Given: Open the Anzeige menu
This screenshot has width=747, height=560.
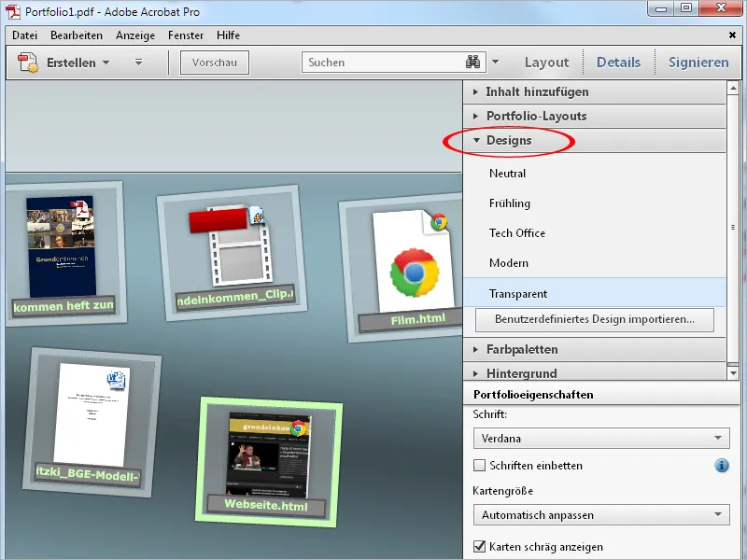Looking at the screenshot, I should (135, 35).
